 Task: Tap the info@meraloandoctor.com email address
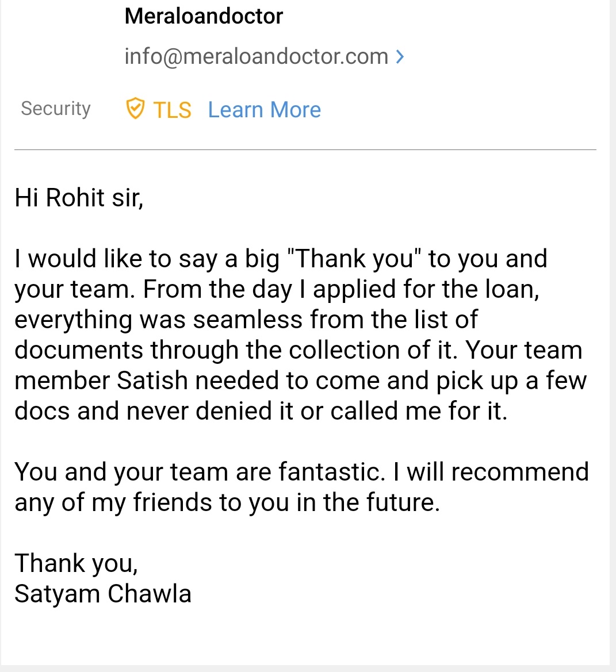click(256, 56)
